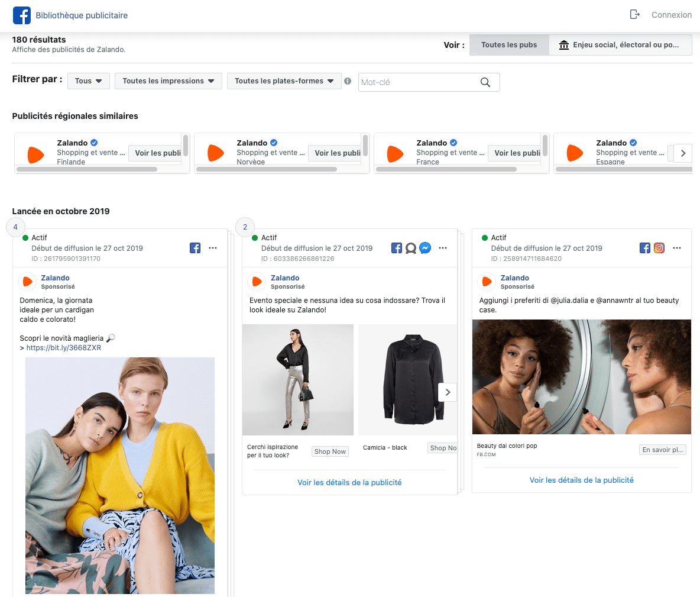
Task: Click Zalando page name in cardigan ad
Action: click(55, 278)
